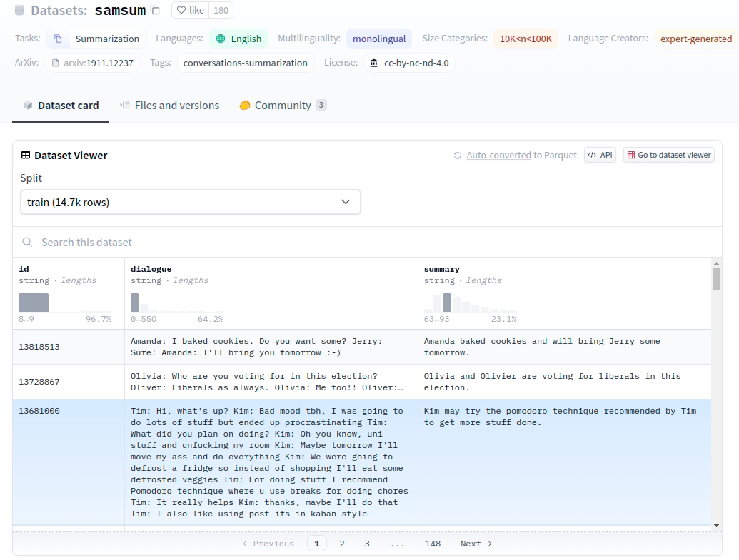Select the expert-generated tag

(695, 39)
